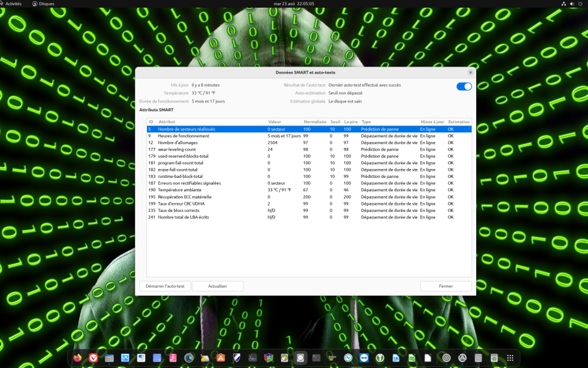The image size is (588, 368).
Task: Open Vivaldi browser in the dock
Action: [93, 357]
